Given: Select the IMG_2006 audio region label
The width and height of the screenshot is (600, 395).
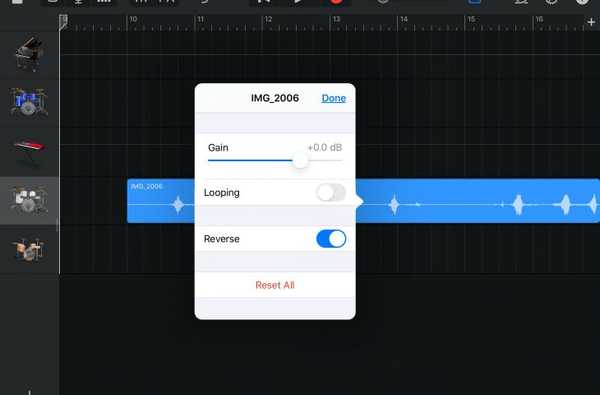Looking at the screenshot, I should tap(147, 186).
